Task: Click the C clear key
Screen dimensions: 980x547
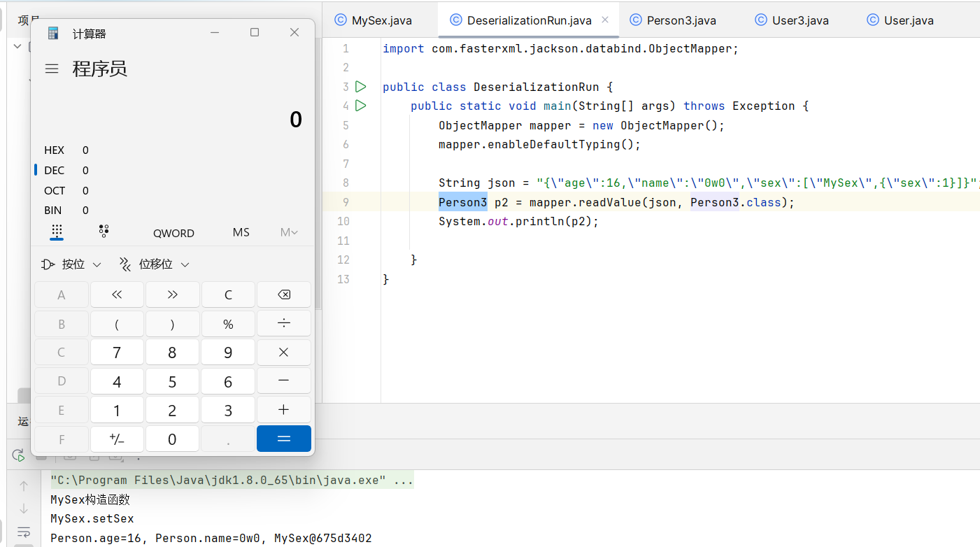Action: click(228, 295)
